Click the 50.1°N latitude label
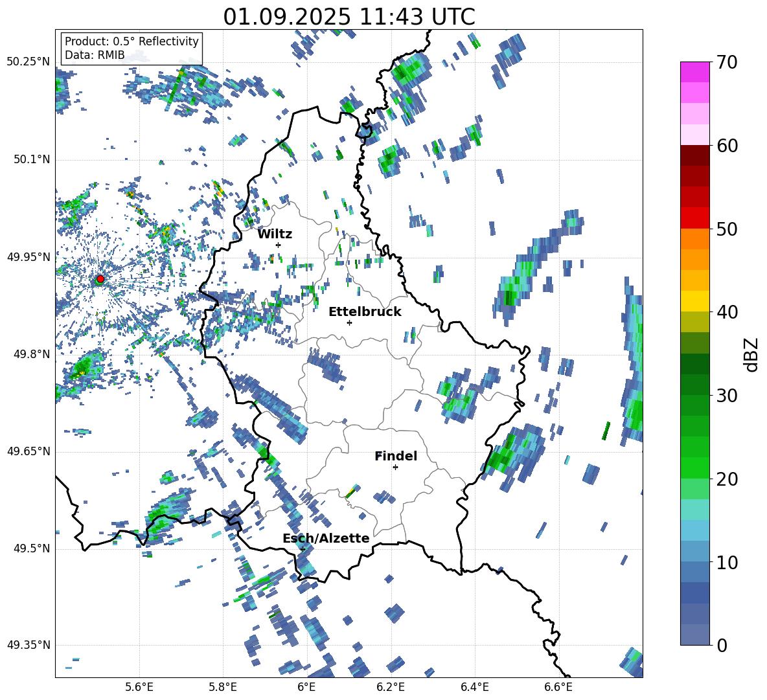The height and width of the screenshot is (700, 767). coord(31,159)
